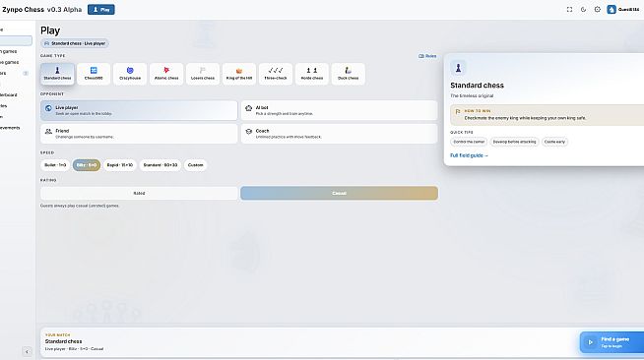Choose AI bot as opponent
The image size is (644, 360).
tap(340, 110)
